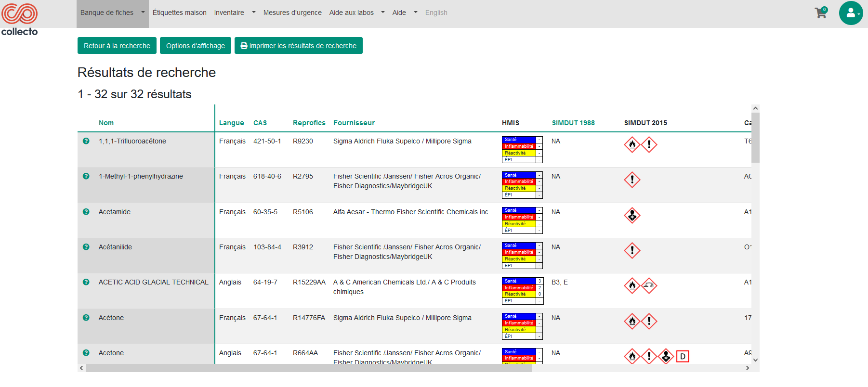Viewport: 868px width, 387px height.
Task: Expand the Aide aux labos dropdown arrow
Action: tap(383, 12)
